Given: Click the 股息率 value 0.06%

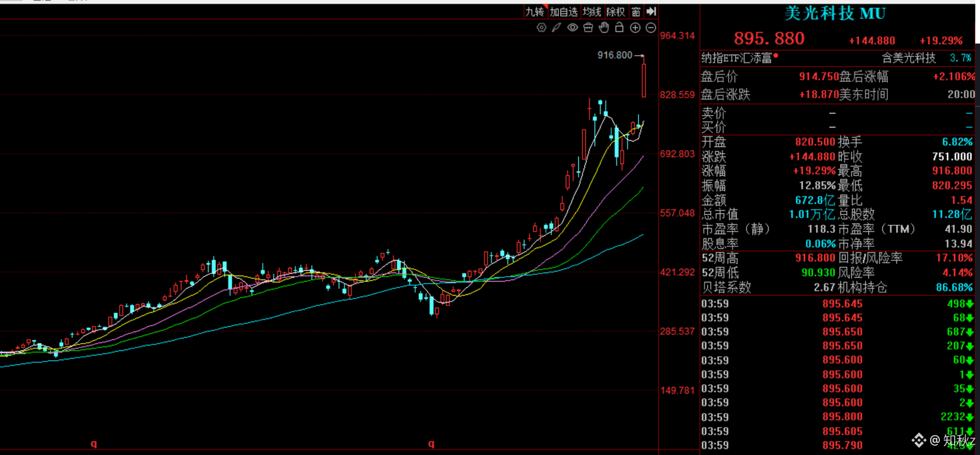Looking at the screenshot, I should 820,243.
